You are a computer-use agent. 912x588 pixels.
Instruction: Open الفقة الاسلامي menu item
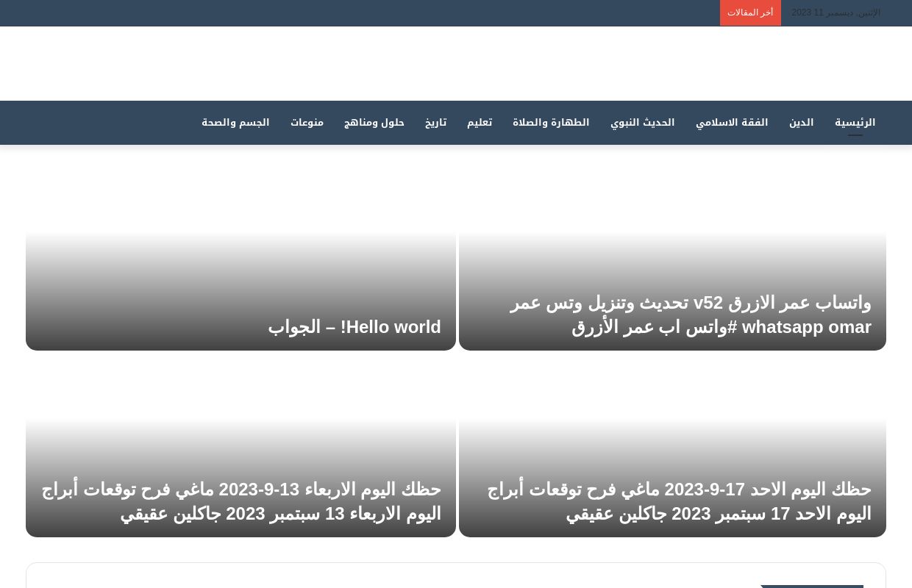(x=732, y=123)
